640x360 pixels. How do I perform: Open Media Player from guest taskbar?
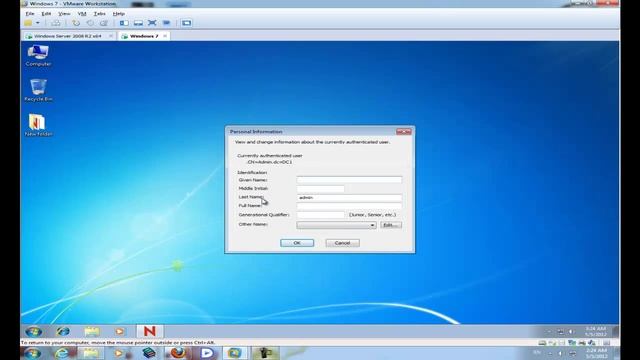click(120, 331)
